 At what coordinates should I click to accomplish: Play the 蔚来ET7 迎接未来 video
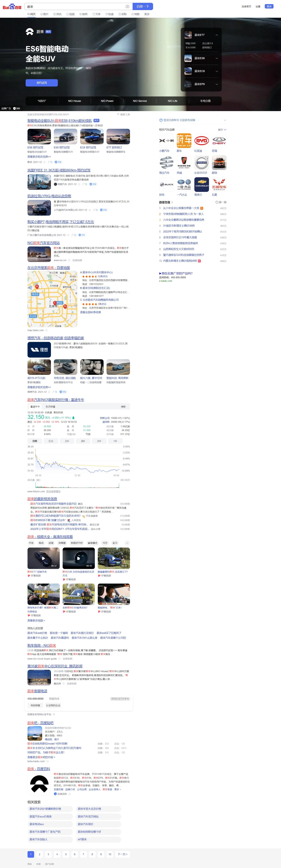(x=43, y=558)
